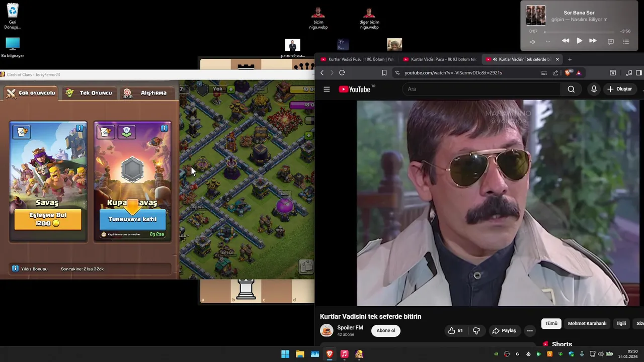
Task: Click Spoiler FM channel avatar
Action: coord(327,330)
